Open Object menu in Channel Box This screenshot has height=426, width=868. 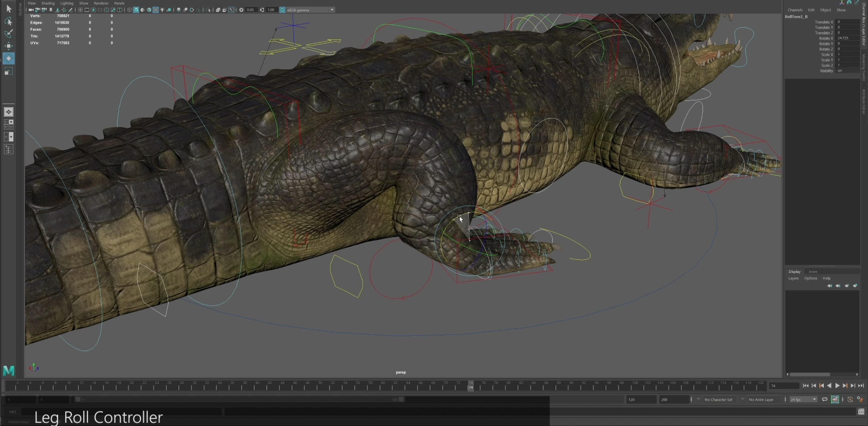825,10
